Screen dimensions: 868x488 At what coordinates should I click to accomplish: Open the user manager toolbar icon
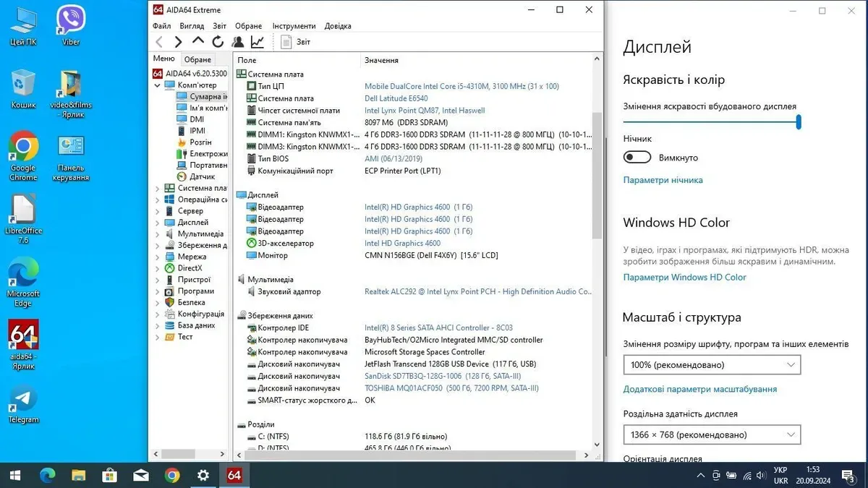tap(237, 42)
